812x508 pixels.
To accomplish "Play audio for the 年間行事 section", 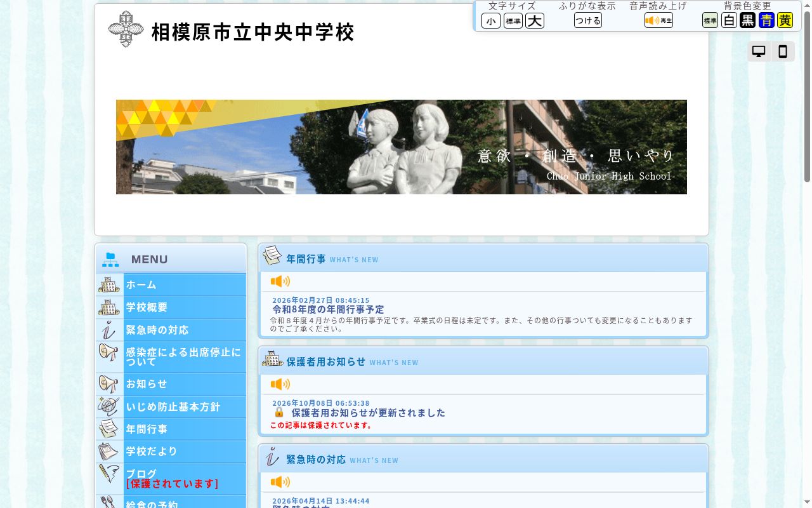I will [280, 281].
